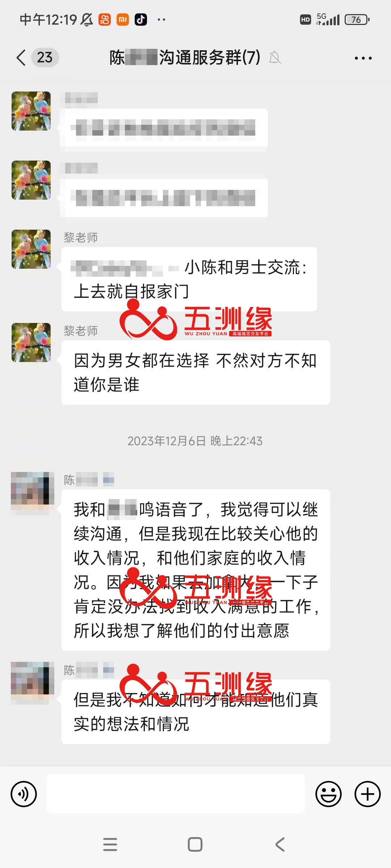391x868 pixels.
Task: Tap the unread count badge 23
Action: (45, 58)
